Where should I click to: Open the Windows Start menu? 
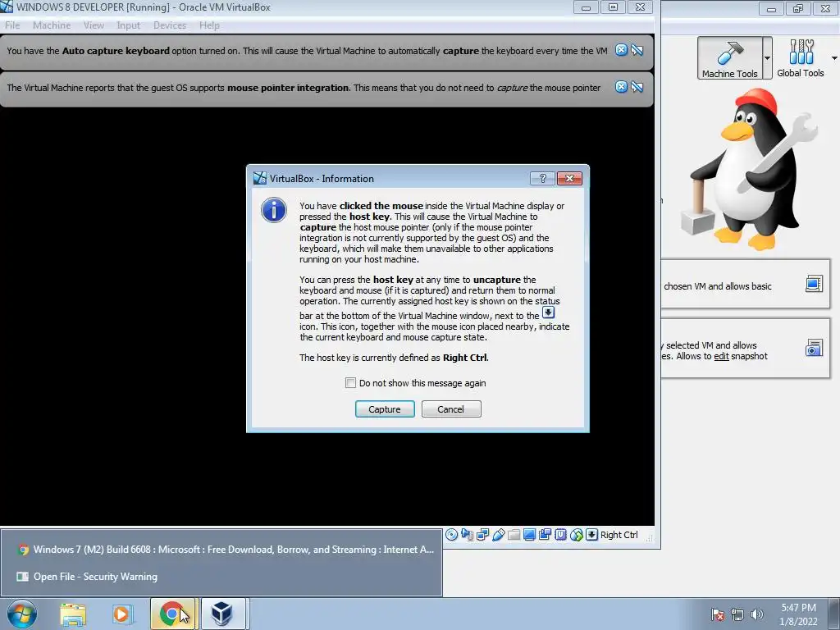pyautogui.click(x=22, y=614)
